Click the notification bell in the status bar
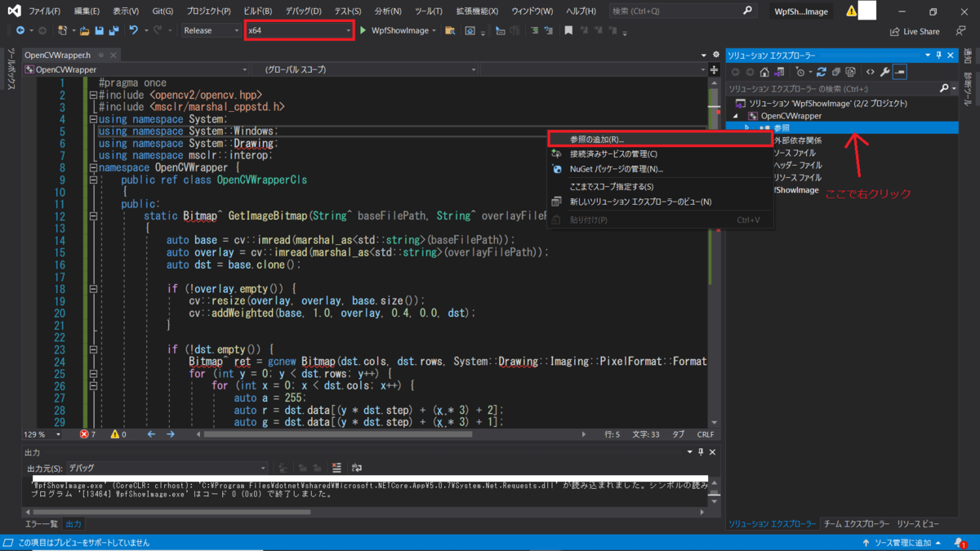The width and height of the screenshot is (980, 551). (961, 543)
